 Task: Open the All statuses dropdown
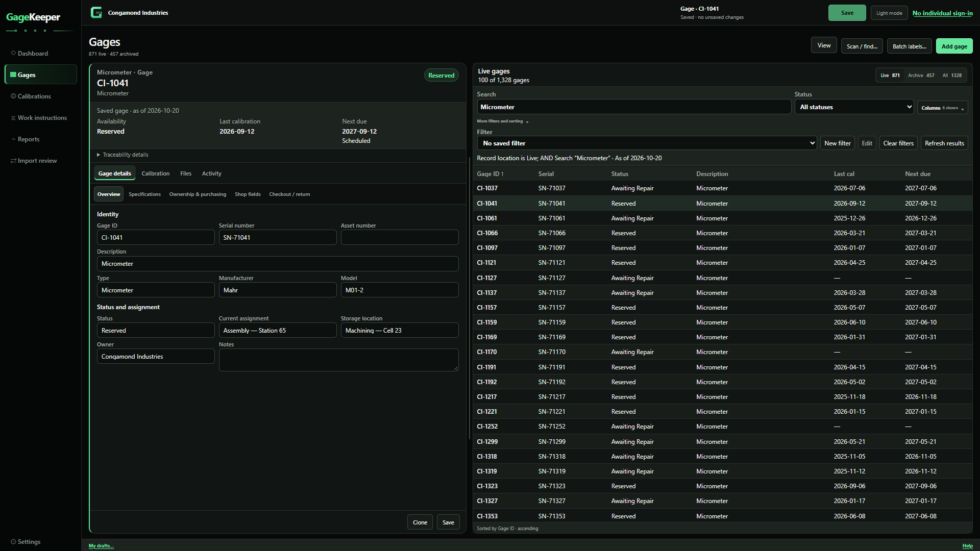click(x=854, y=107)
